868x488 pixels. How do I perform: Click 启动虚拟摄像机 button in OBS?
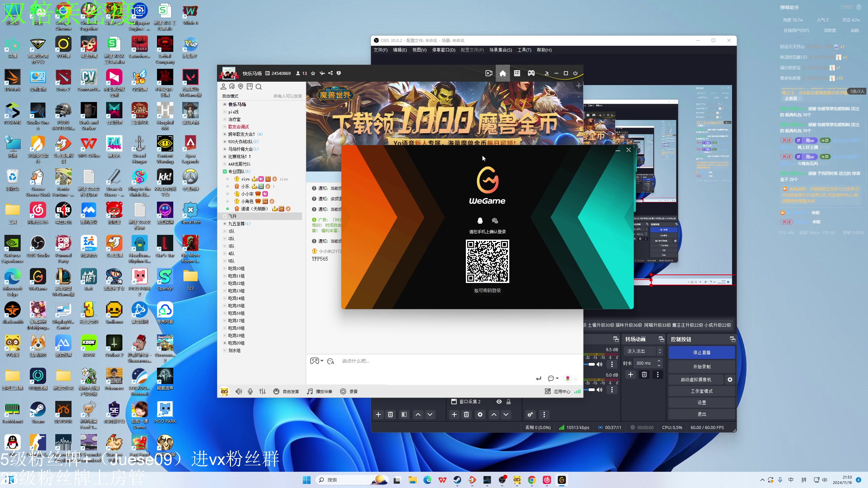[696, 380]
